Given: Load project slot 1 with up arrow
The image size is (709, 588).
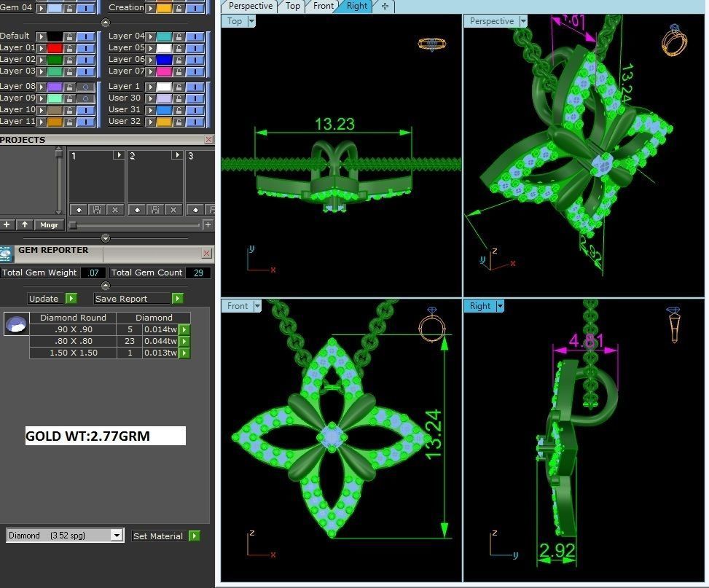Looking at the screenshot, I should pyautogui.click(x=79, y=210).
